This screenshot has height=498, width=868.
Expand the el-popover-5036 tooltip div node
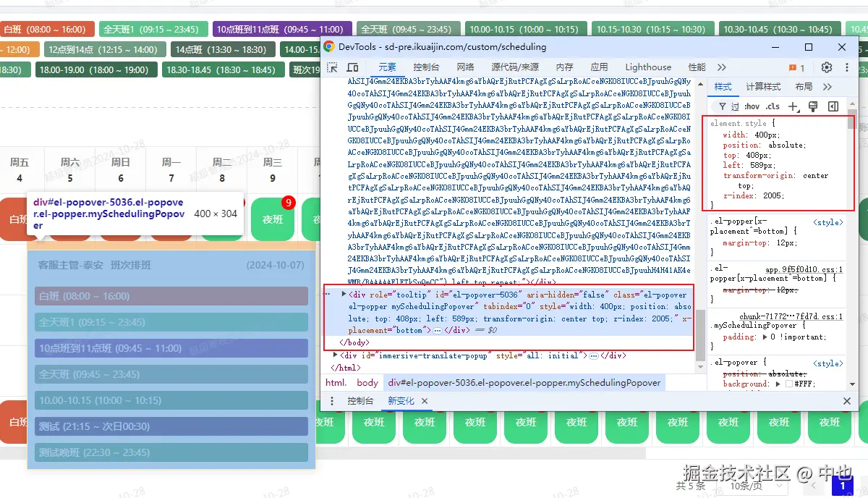[344, 295]
